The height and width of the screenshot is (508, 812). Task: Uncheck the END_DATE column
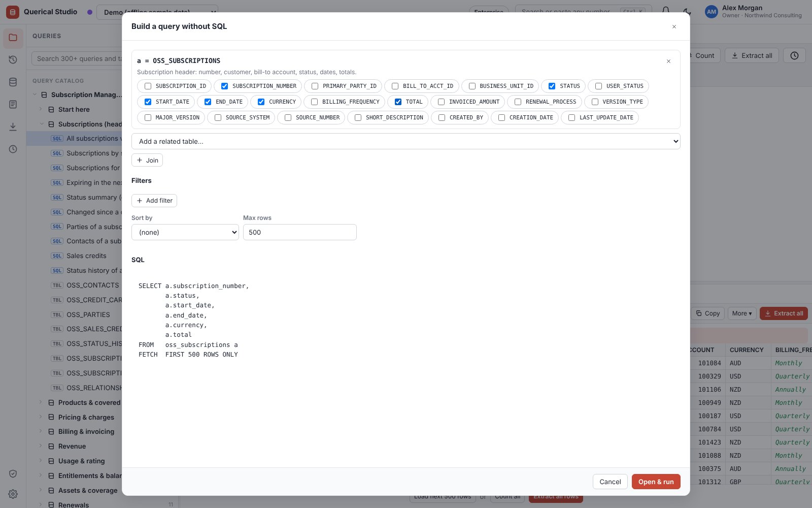(x=208, y=102)
